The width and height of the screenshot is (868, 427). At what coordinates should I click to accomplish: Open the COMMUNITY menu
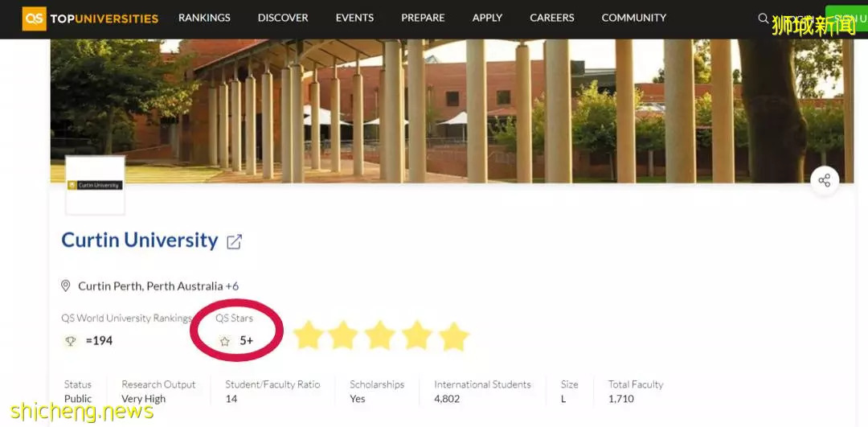(634, 18)
